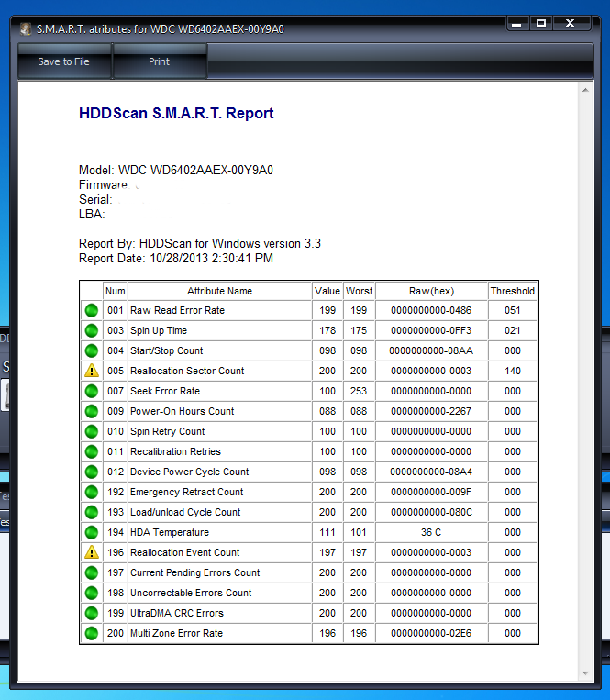Click the UltraDMA CRC Errors attribute name

[x=177, y=613]
